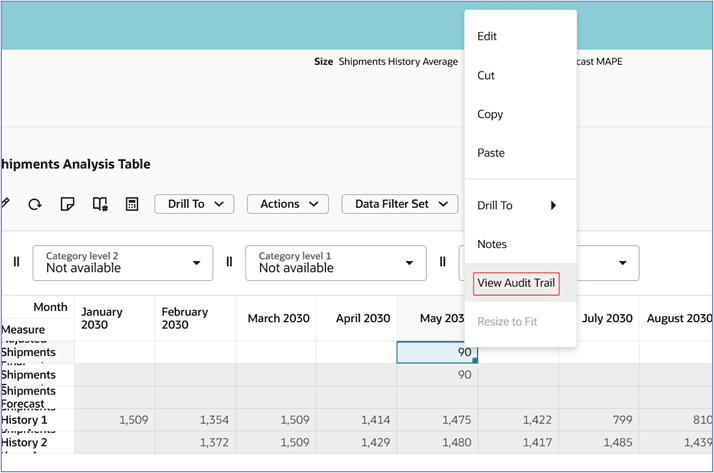Viewport: 714px width, 473px height.
Task: Open Drill To submenu in context menu
Action: (520, 205)
